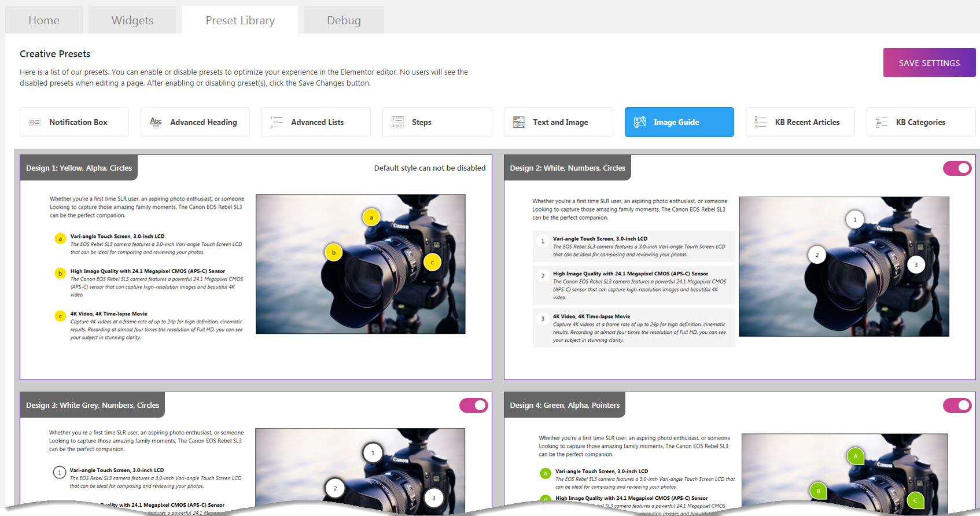Toggle Design 4 Green Alpha Pointers switch
Screen dimensions: 980x516
point(957,406)
